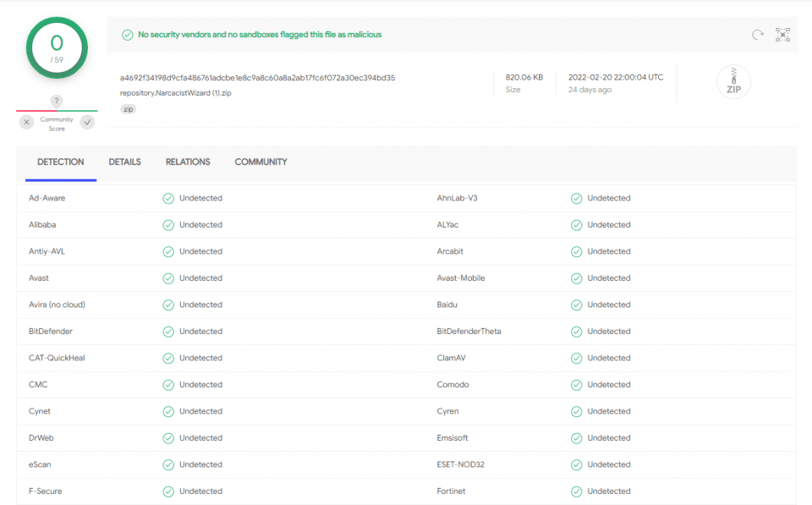The height and width of the screenshot is (505, 812).
Task: Click the Avira (no cloud) vendor name
Action: (57, 305)
